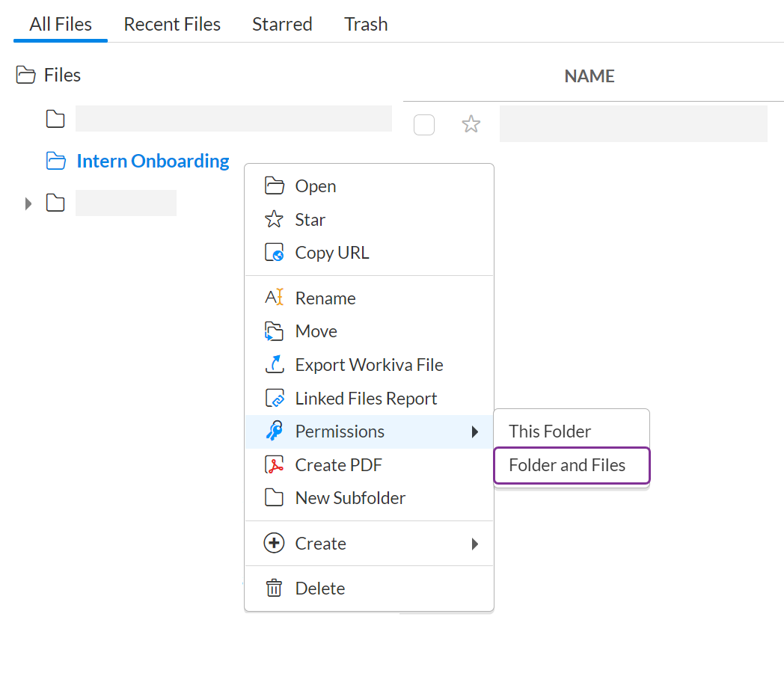This screenshot has width=784, height=688.
Task: Select the Intern Onboarding folder
Action: click(x=153, y=161)
